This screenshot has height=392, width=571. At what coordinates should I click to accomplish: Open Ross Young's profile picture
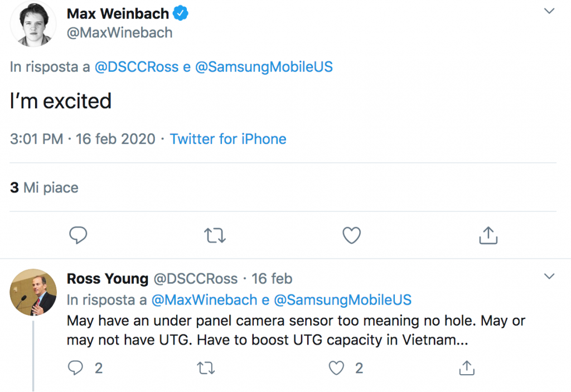pyautogui.click(x=33, y=292)
